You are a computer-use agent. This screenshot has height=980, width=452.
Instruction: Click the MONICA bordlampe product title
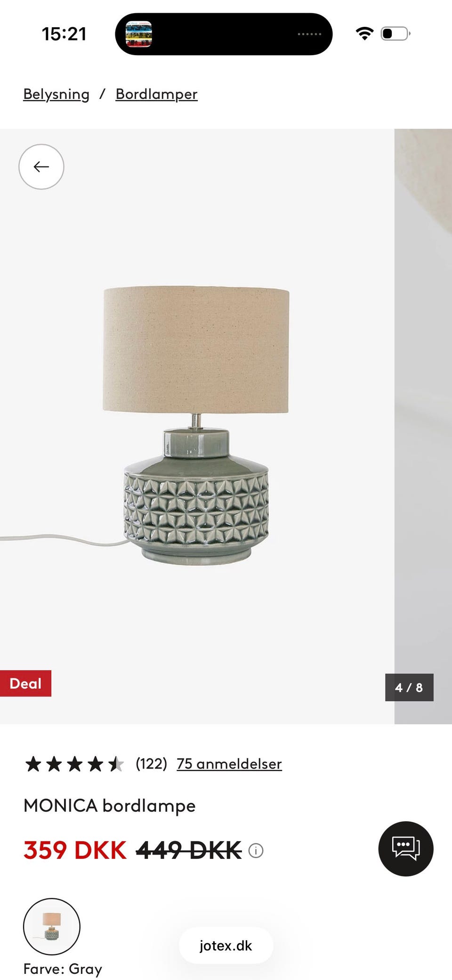coord(110,806)
